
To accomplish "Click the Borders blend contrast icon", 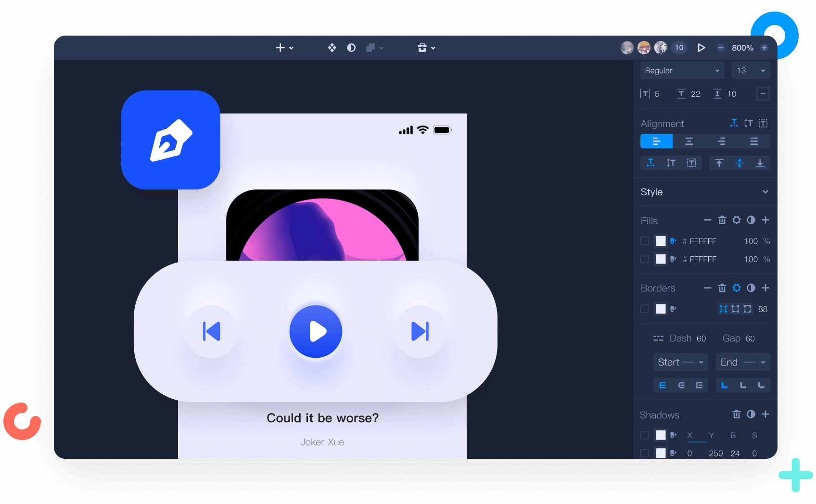I will (751, 288).
